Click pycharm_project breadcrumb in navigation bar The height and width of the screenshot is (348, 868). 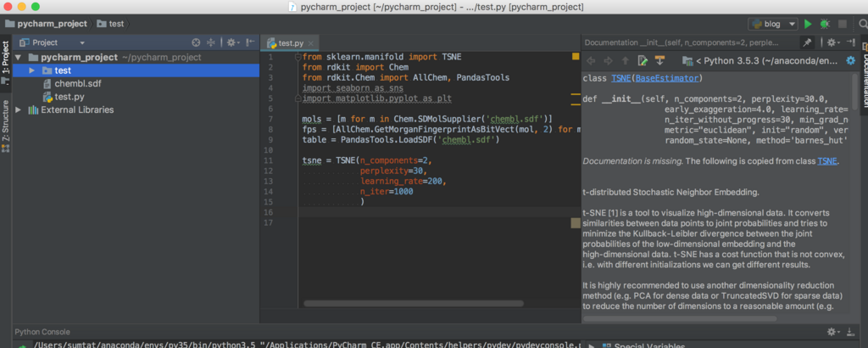tap(47, 24)
